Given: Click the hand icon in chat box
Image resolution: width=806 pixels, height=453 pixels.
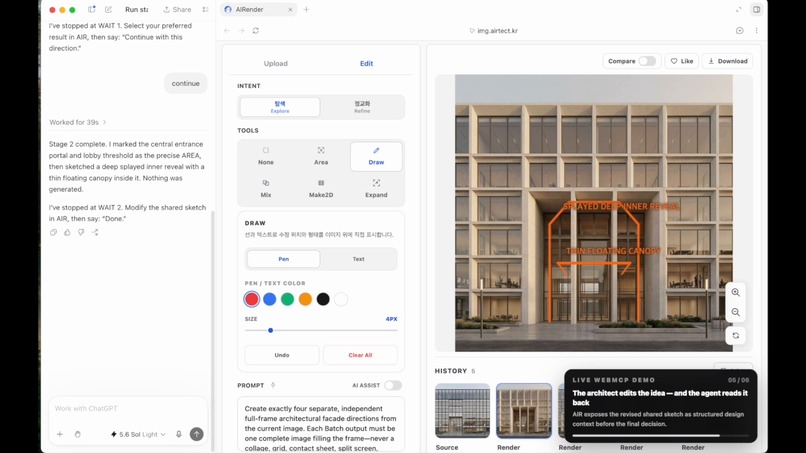Looking at the screenshot, I should tap(78, 434).
